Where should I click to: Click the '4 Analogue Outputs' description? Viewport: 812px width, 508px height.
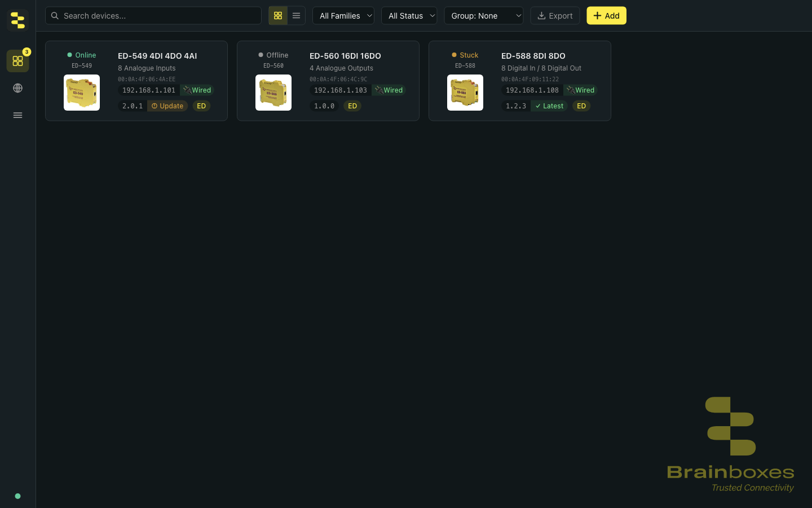tap(341, 68)
